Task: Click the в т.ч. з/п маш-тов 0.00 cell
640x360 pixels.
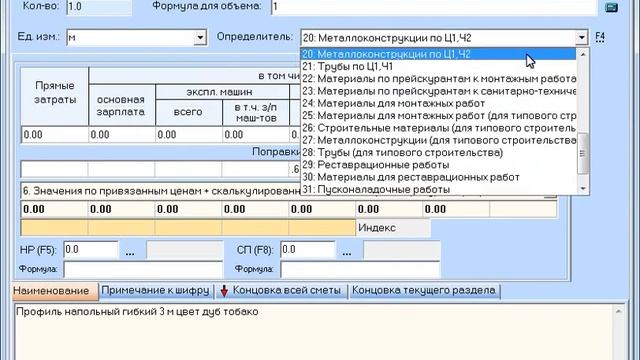Action: [256, 135]
